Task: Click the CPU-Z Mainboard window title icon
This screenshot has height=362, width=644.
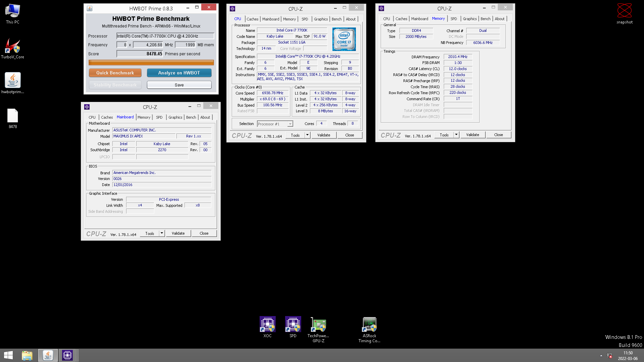Action: tap(87, 107)
